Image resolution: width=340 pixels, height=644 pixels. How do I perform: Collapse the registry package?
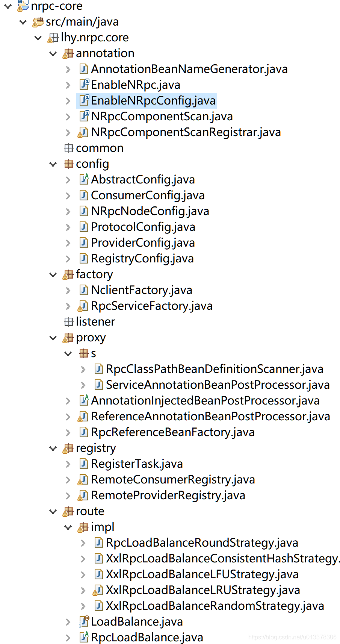[53, 449]
